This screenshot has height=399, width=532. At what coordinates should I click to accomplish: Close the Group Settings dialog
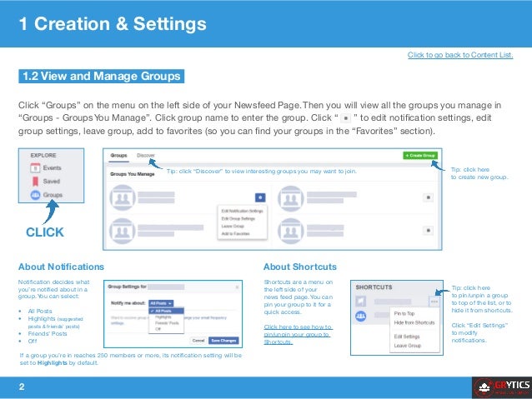click(237, 287)
